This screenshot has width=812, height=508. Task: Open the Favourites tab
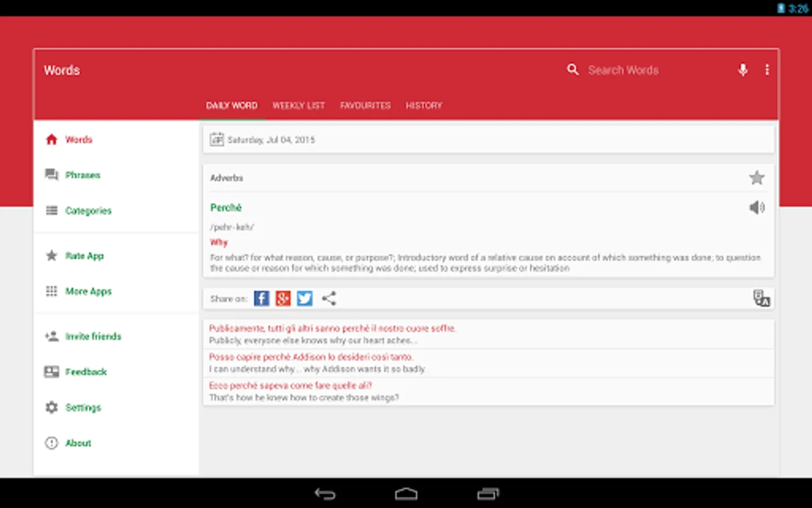[365, 106]
